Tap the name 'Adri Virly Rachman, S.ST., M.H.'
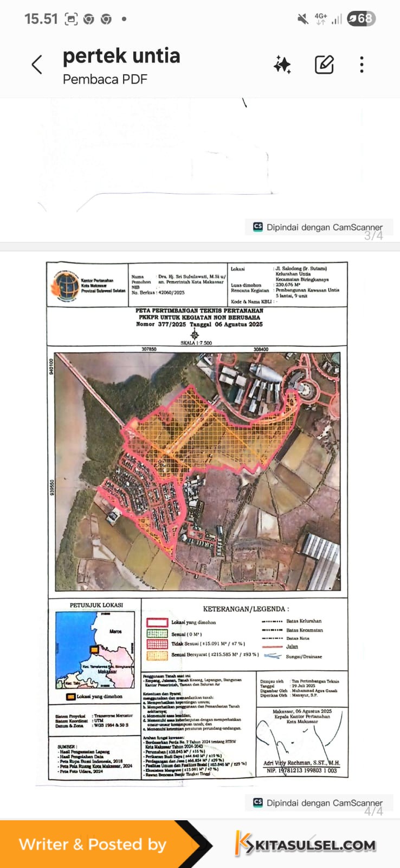 (302, 763)
